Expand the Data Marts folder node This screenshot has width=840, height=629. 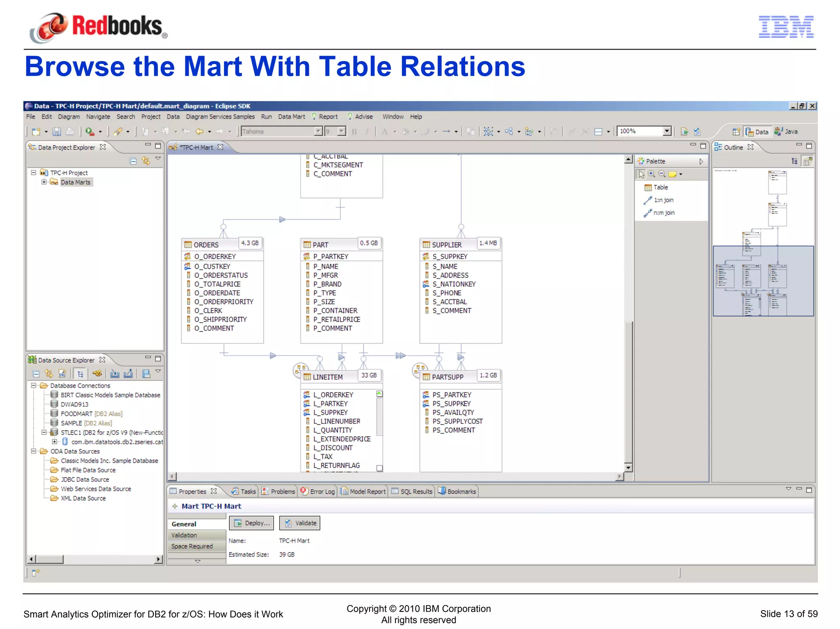click(x=44, y=182)
